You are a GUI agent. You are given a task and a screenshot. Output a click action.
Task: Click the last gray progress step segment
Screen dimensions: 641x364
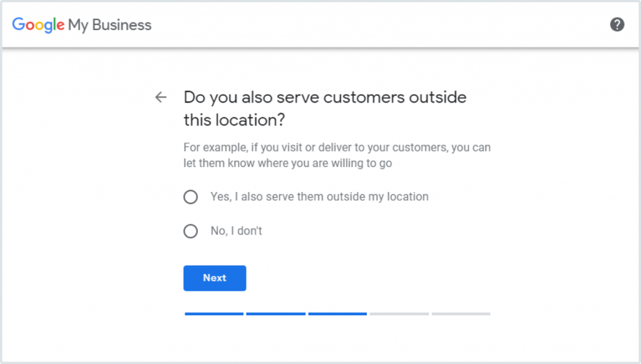tap(461, 313)
